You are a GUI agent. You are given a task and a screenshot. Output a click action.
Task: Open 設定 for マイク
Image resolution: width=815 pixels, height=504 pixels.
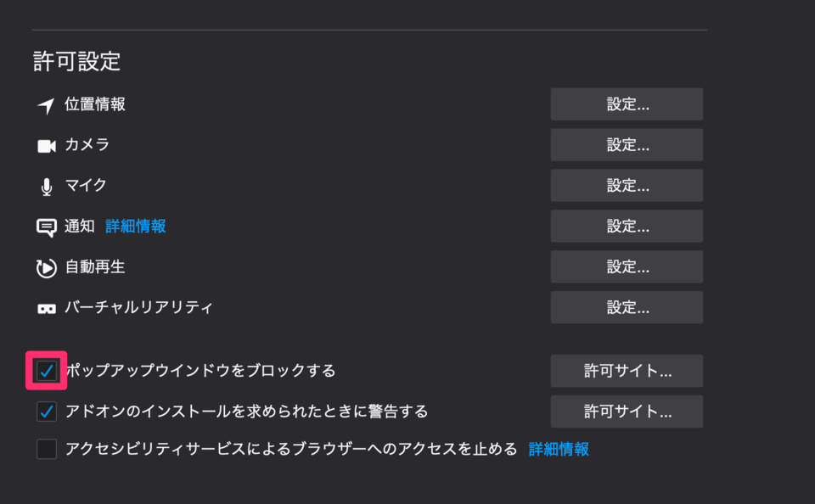click(x=627, y=185)
